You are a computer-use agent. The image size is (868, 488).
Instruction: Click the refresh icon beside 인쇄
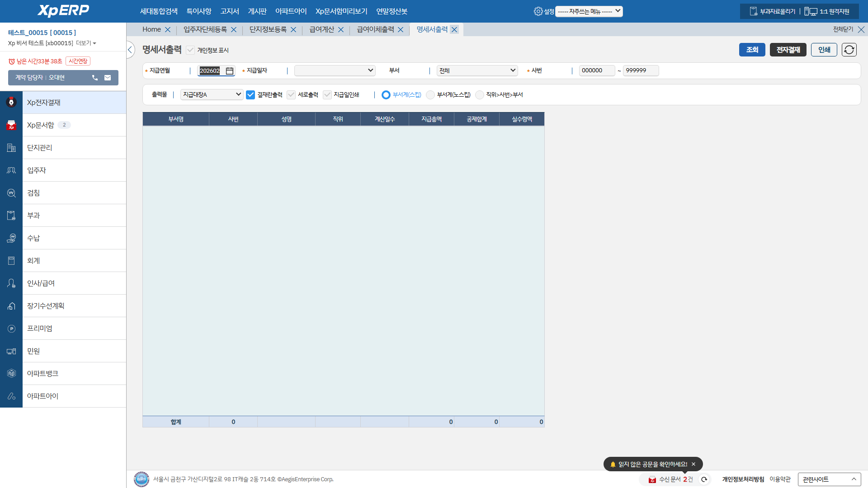(849, 50)
